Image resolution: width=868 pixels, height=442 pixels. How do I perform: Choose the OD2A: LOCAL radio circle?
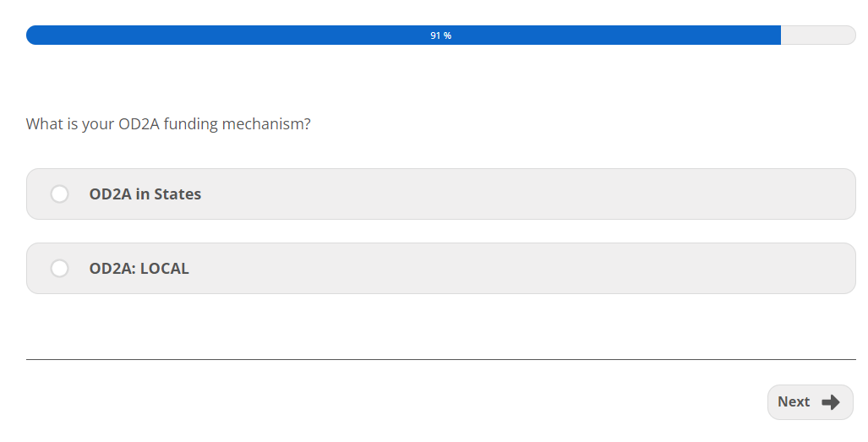coord(59,269)
